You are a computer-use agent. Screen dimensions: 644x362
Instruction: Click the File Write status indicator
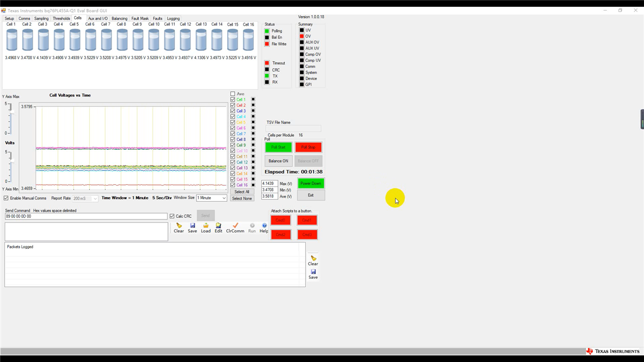[x=267, y=44]
